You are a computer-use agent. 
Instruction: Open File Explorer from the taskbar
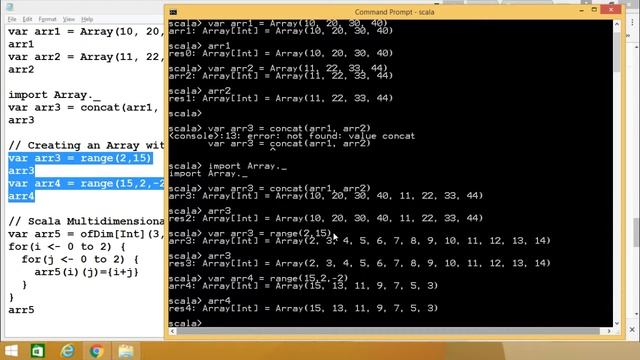pyautogui.click(x=126, y=351)
